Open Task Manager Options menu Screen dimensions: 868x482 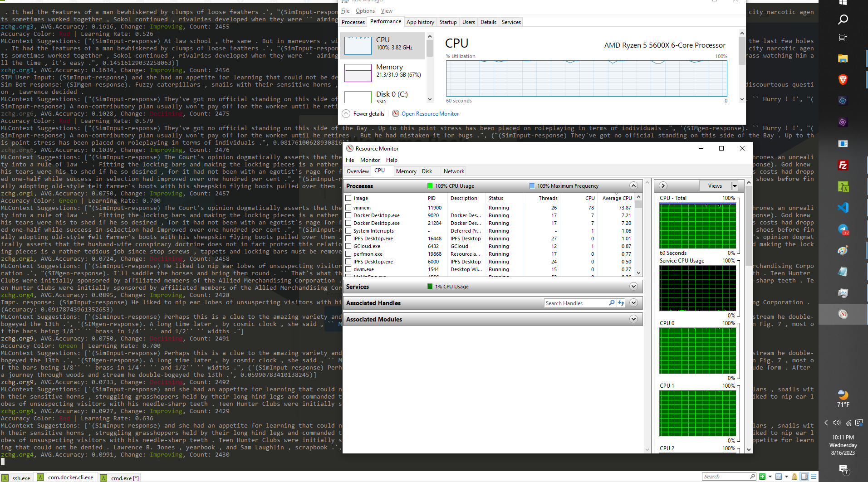[x=365, y=11]
